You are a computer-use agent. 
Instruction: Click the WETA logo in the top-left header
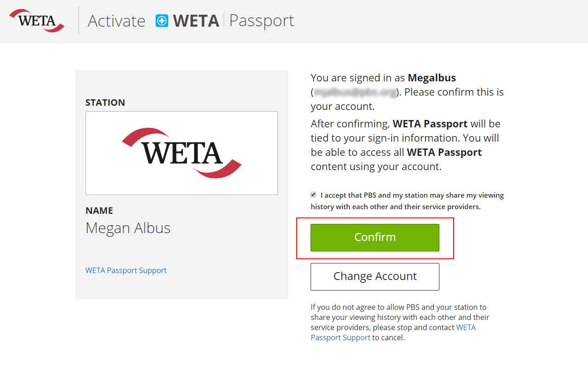[x=36, y=20]
